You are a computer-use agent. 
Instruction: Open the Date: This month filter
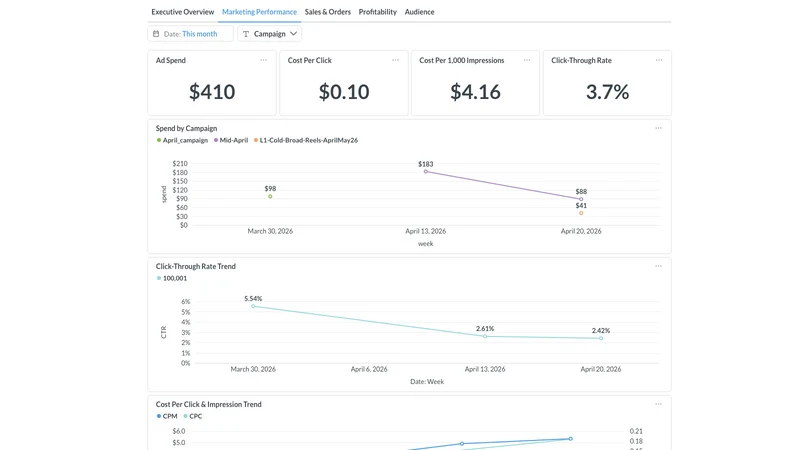(190, 34)
